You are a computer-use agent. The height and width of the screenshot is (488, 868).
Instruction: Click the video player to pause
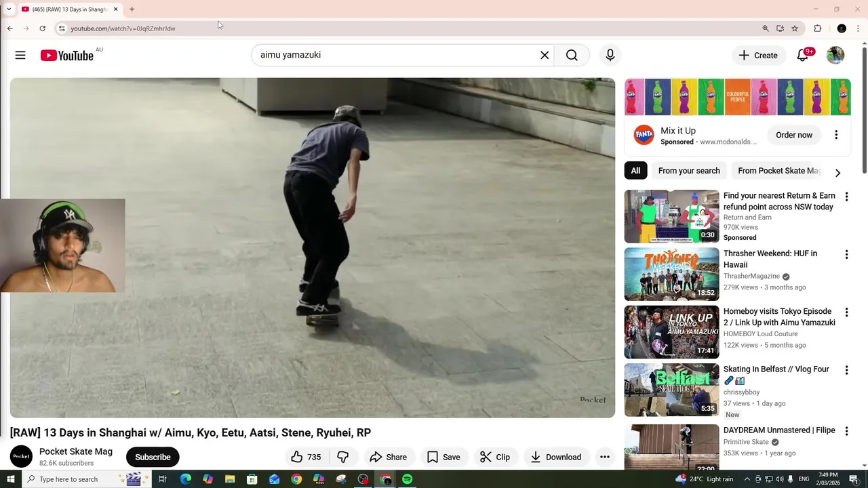pyautogui.click(x=312, y=248)
